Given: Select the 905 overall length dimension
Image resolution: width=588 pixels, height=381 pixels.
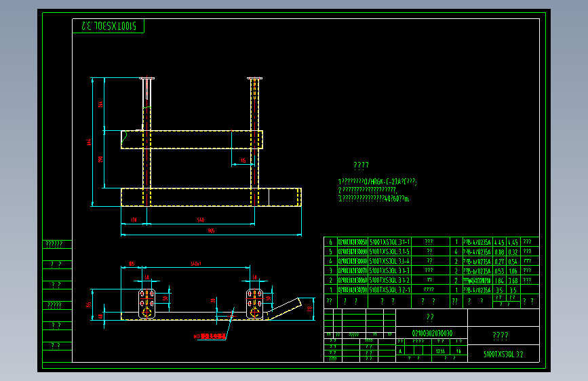Looking at the screenshot, I should pyautogui.click(x=211, y=231).
